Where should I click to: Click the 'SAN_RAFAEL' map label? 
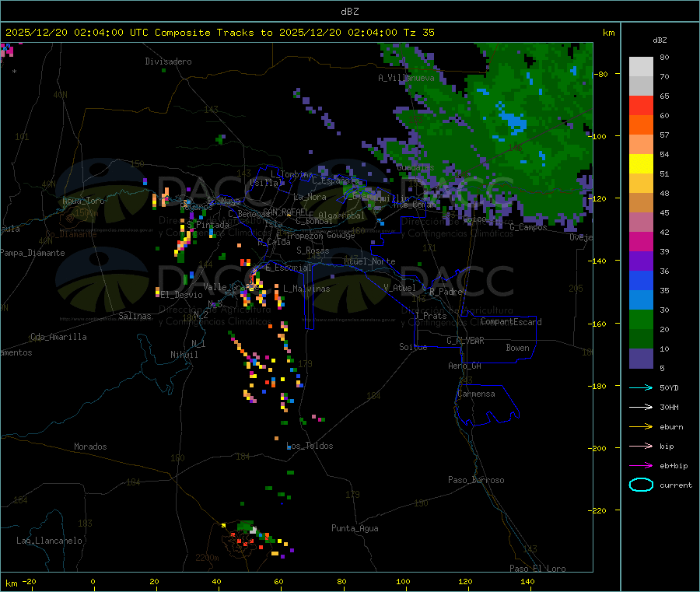tap(285, 212)
